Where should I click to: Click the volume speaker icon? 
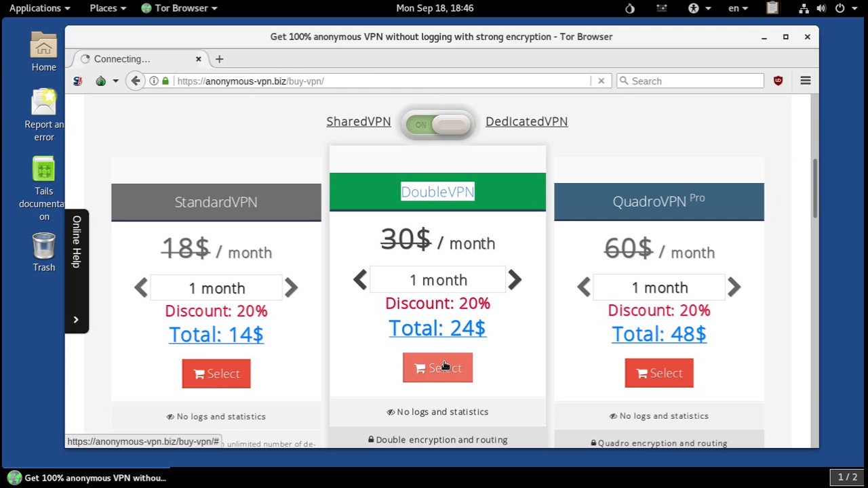821,8
